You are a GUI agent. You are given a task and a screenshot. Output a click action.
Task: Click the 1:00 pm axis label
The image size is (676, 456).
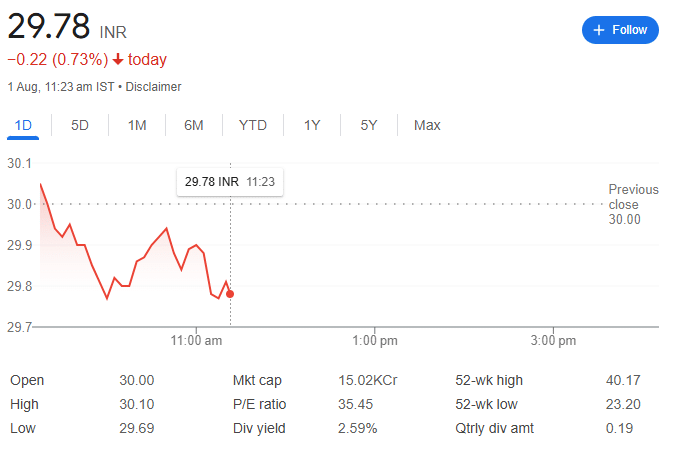[375, 340]
